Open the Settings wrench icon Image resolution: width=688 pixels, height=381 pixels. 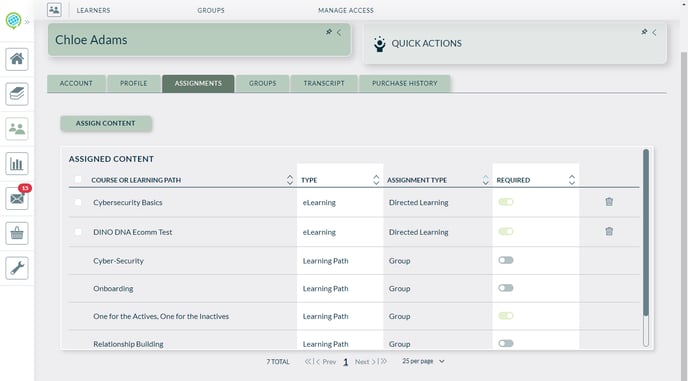(x=17, y=268)
